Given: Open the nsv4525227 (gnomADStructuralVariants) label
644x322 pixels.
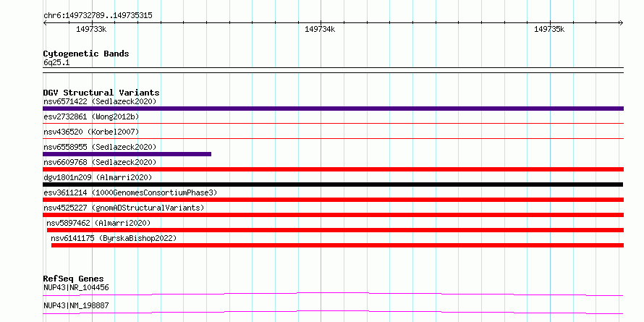Looking at the screenshot, I should pyautogui.click(x=124, y=208).
